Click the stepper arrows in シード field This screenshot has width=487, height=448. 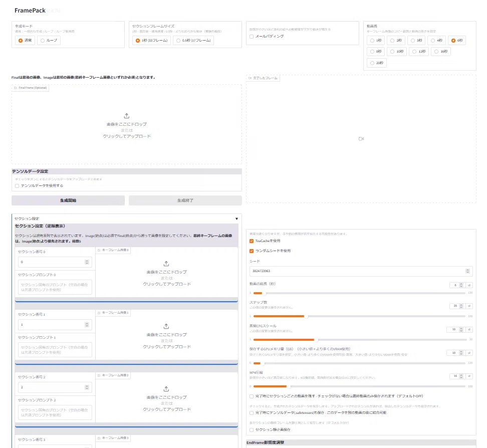(467, 271)
